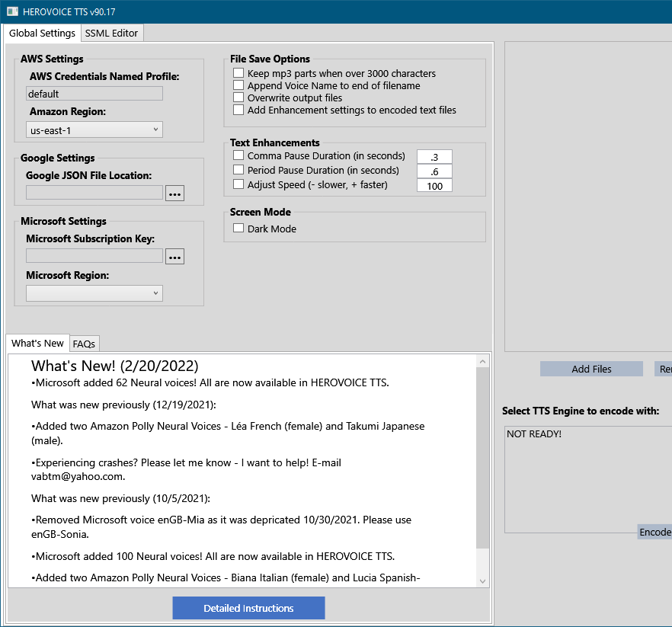Click the AWS Credentials Named Profile field

coord(94,94)
